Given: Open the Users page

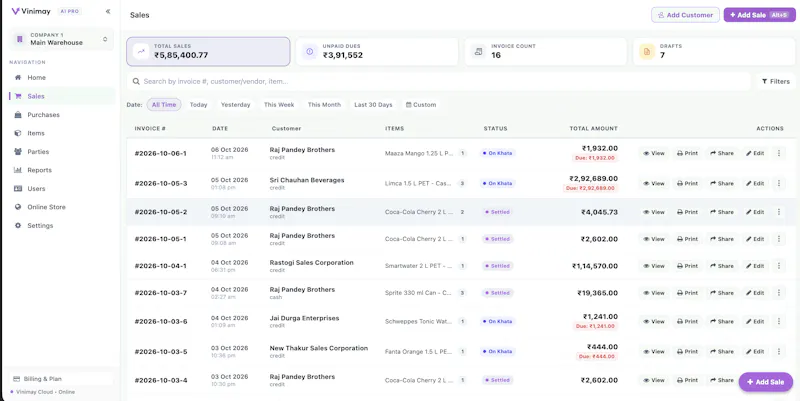Looking at the screenshot, I should pos(36,189).
